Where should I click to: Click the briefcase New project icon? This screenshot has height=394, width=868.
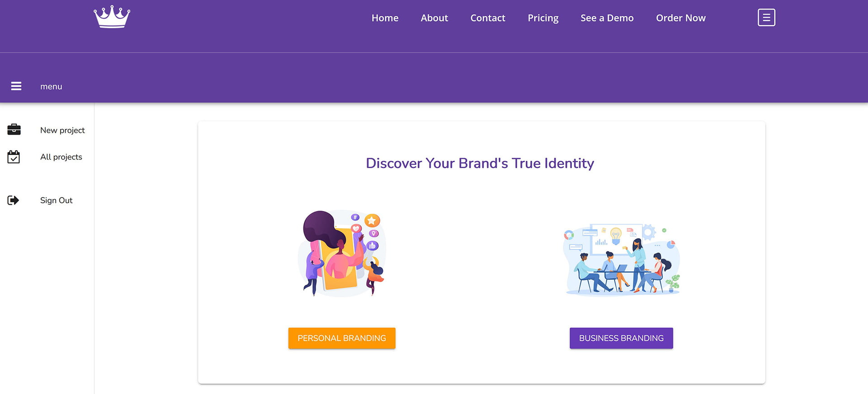(14, 130)
